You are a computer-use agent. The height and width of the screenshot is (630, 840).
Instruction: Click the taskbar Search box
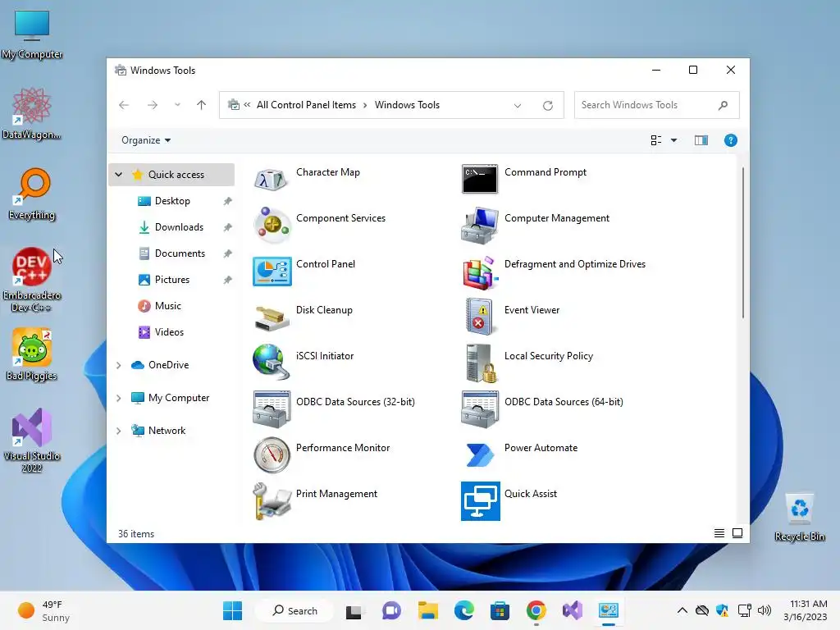294,610
